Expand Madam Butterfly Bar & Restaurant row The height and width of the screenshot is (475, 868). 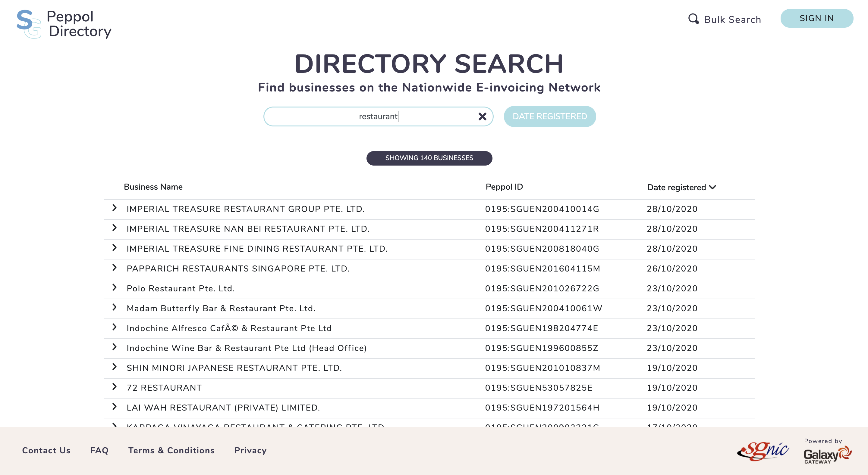coord(115,307)
